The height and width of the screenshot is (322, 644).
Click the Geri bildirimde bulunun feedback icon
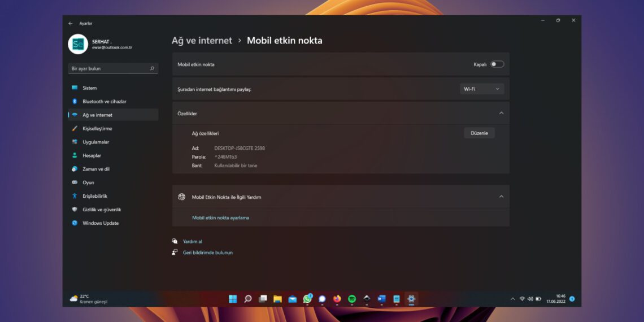[x=175, y=252]
